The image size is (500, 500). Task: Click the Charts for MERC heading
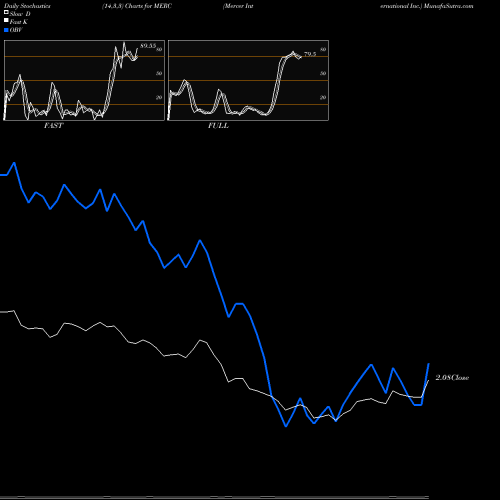(x=148, y=6)
